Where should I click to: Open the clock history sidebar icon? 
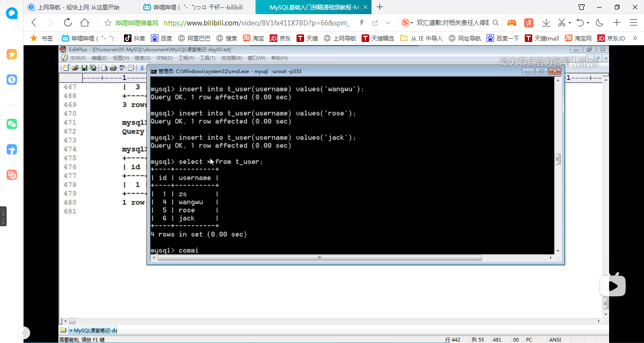pos(12,80)
